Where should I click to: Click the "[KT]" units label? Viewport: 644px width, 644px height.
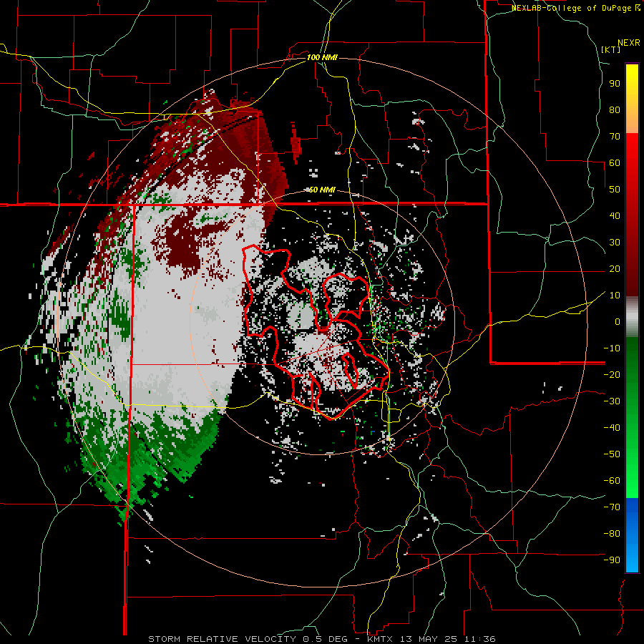[x=610, y=49]
